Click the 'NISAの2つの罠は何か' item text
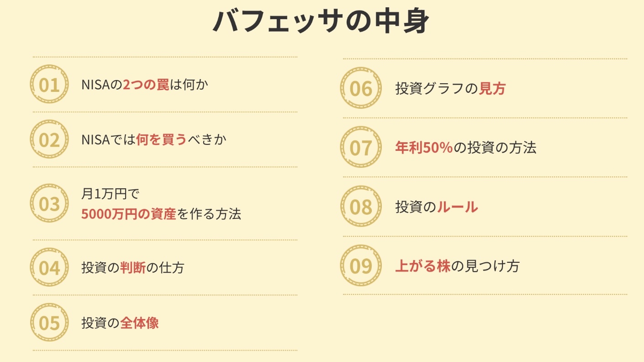Viewport: 644px width, 362px height. coord(144,85)
